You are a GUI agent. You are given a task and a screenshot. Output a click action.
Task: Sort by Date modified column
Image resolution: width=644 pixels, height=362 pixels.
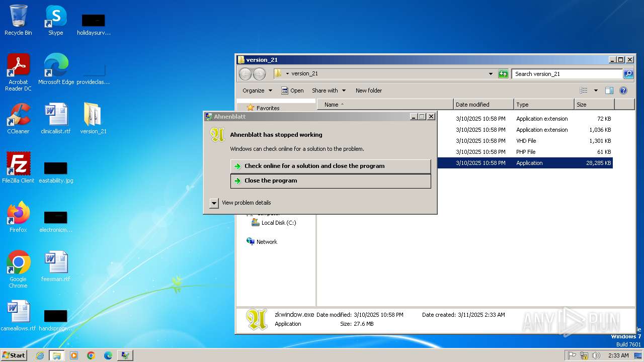point(484,105)
